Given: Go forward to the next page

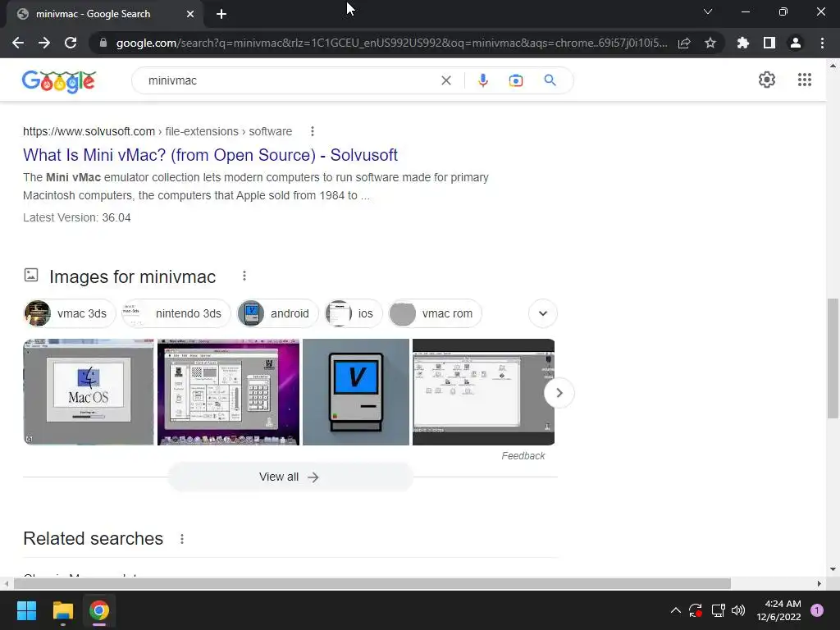Looking at the screenshot, I should 44,43.
